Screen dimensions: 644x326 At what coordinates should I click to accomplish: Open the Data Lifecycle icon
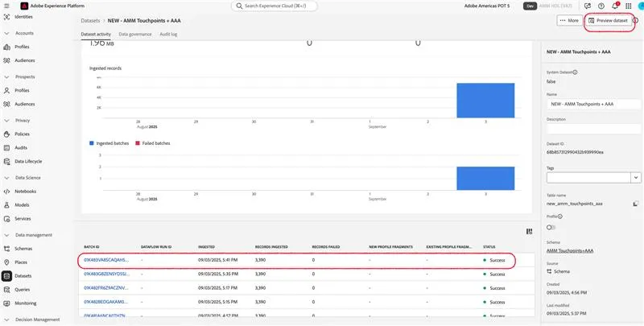click(6, 161)
